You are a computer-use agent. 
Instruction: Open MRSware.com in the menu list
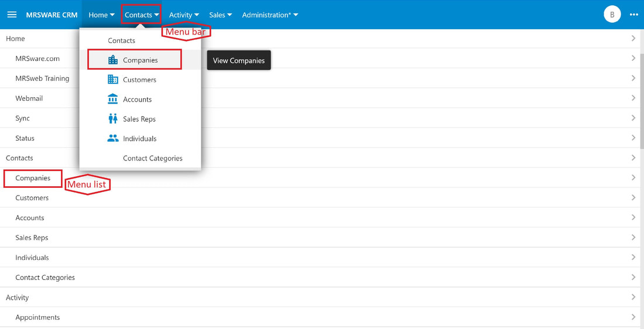coord(37,59)
